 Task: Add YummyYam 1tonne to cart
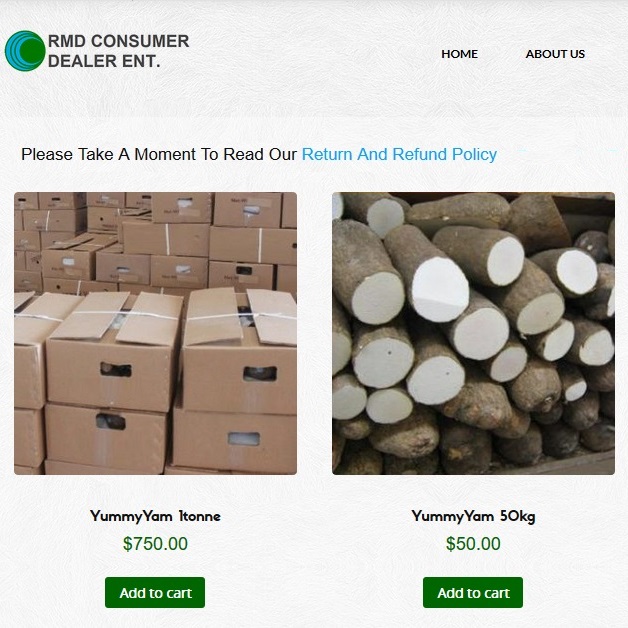coord(155,592)
